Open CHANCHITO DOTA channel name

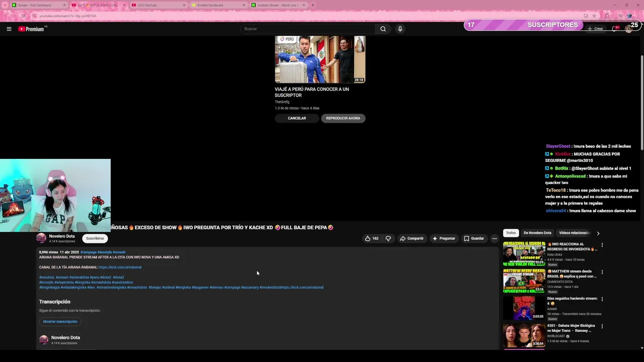(561, 282)
